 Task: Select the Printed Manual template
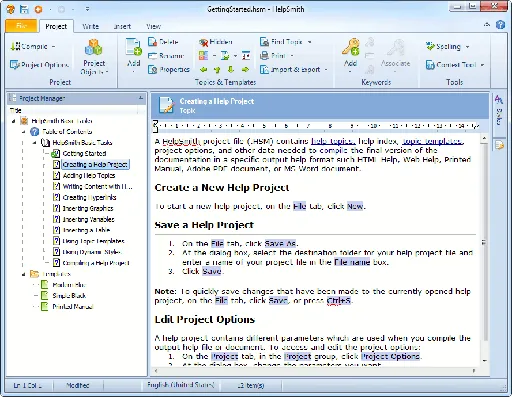pyautogui.click(x=73, y=306)
